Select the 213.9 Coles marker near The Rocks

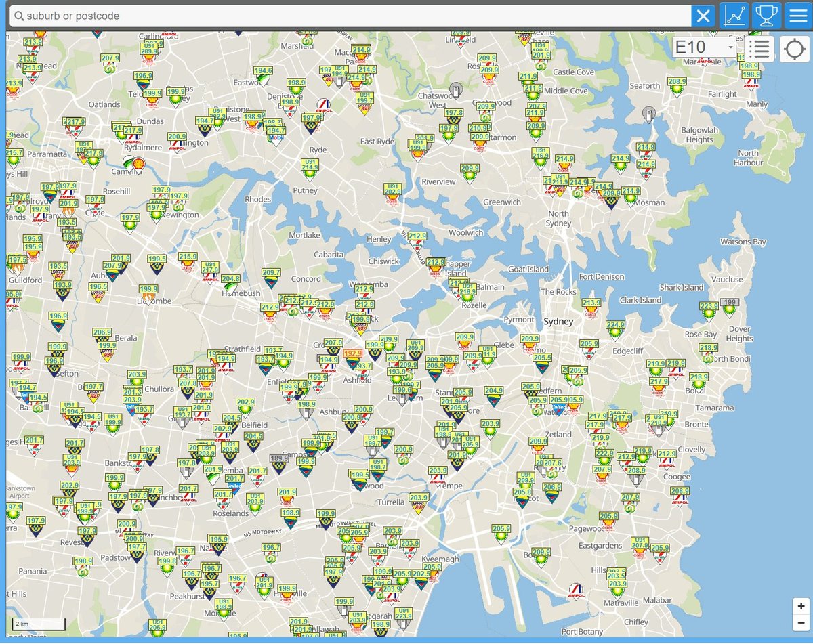coord(591,308)
